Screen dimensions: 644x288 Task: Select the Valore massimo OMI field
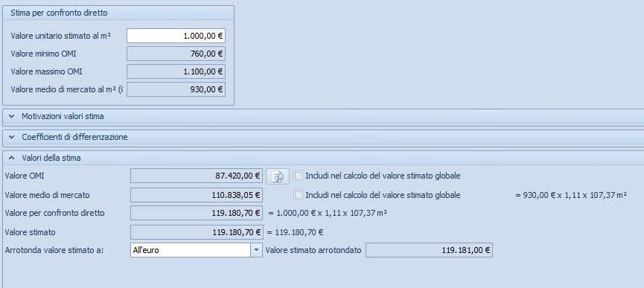click(x=176, y=71)
